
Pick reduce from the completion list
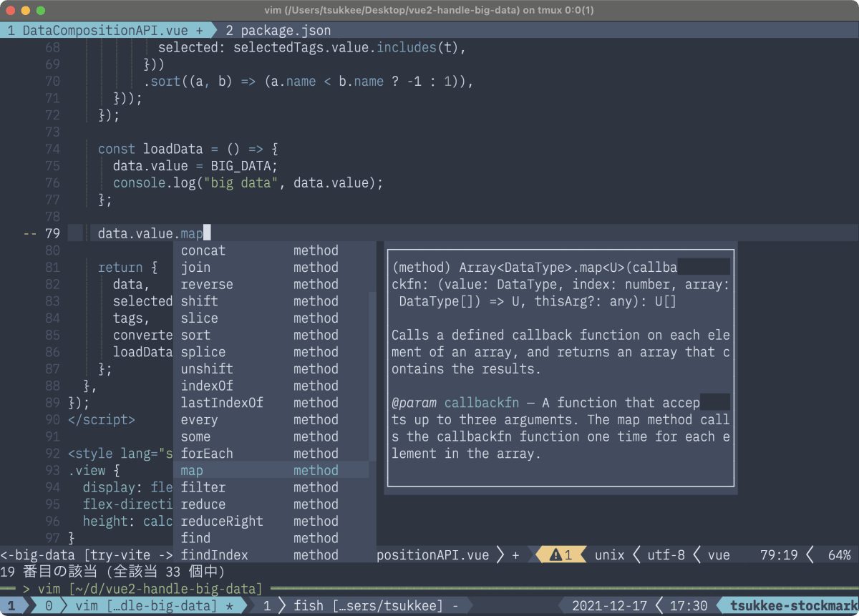tap(271, 504)
